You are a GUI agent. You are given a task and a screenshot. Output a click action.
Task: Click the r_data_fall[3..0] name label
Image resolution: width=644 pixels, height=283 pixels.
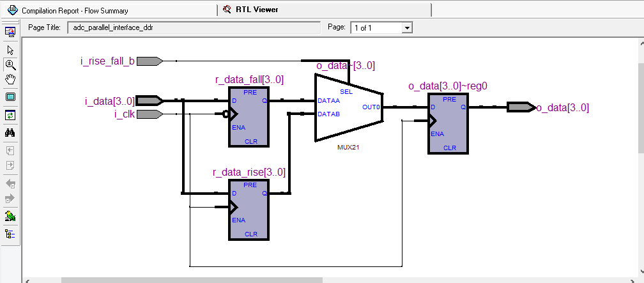[249, 80]
